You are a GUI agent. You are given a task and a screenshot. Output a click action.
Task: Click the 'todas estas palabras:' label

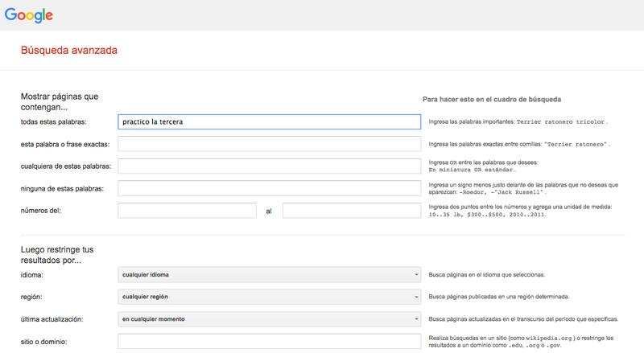pyautogui.click(x=54, y=122)
